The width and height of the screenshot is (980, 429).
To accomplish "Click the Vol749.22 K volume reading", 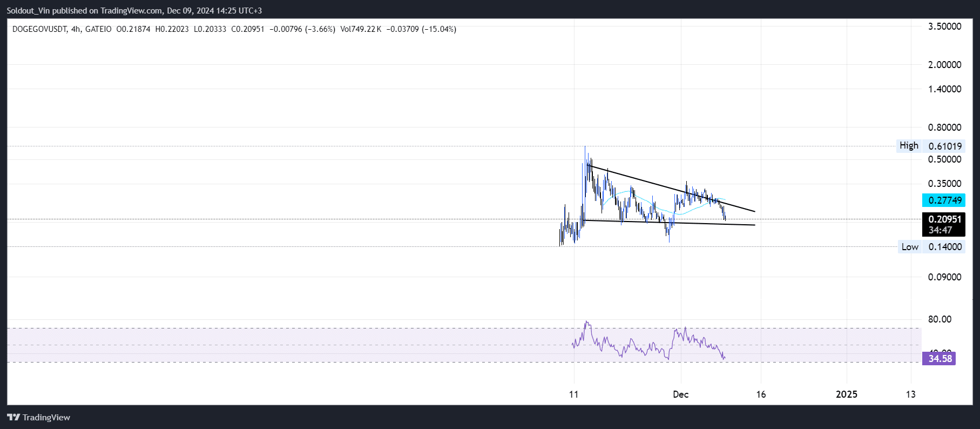I will tap(361, 29).
